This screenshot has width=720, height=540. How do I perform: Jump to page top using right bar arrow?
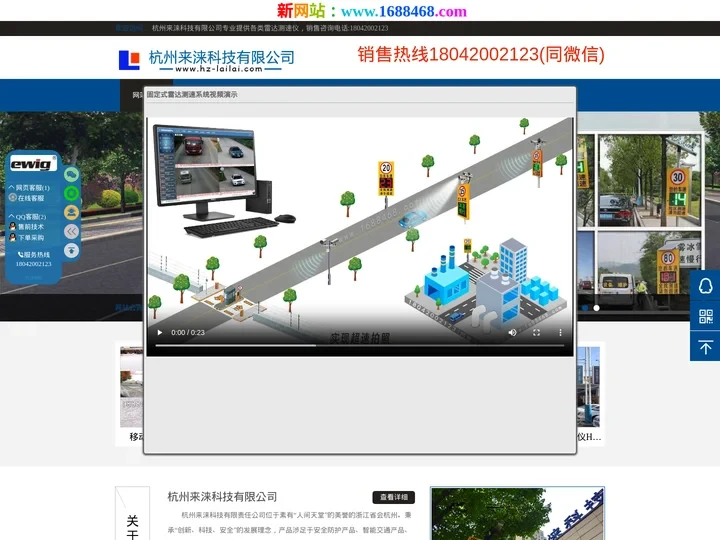point(705,346)
